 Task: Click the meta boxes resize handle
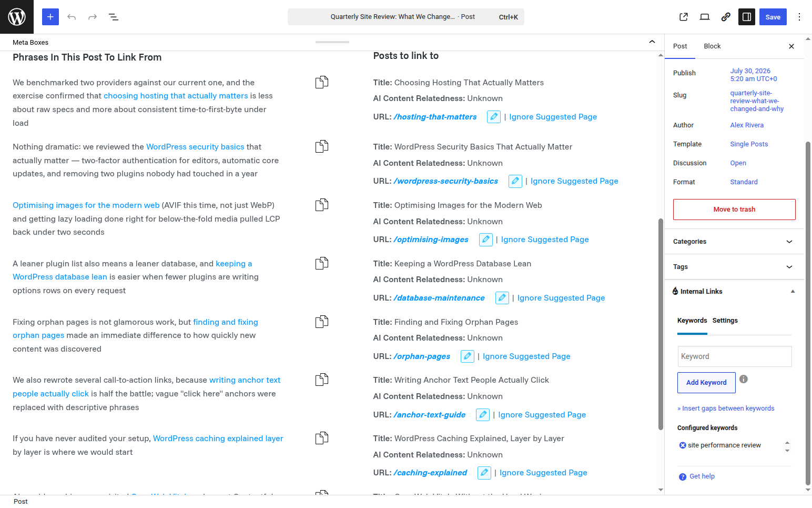[332, 42]
